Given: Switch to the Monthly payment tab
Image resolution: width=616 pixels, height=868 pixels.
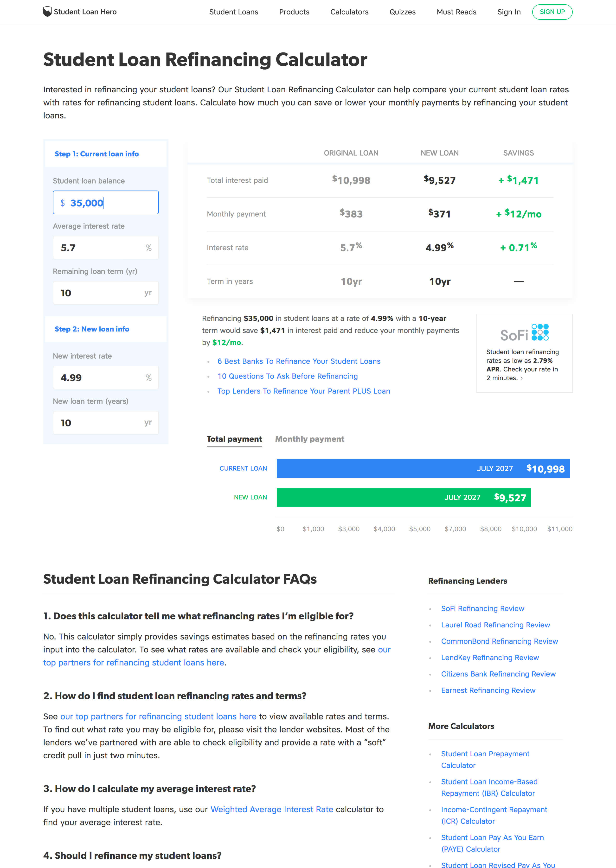Looking at the screenshot, I should pyautogui.click(x=309, y=439).
